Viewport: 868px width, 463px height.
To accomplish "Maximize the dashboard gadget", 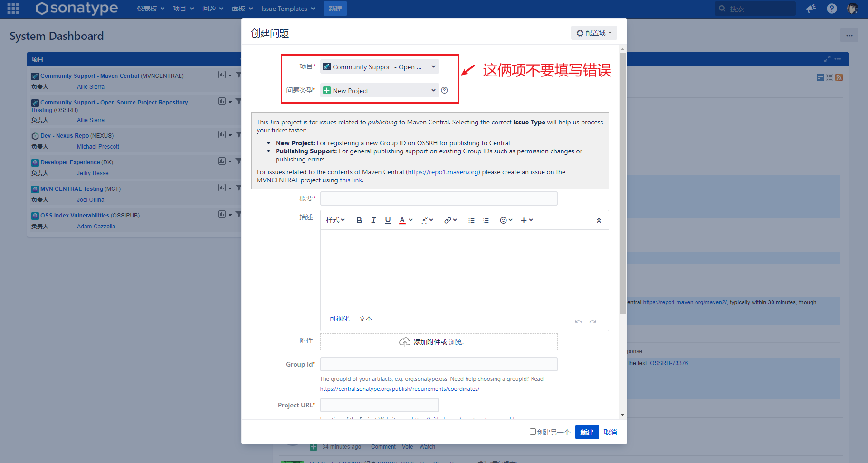I will pyautogui.click(x=827, y=59).
